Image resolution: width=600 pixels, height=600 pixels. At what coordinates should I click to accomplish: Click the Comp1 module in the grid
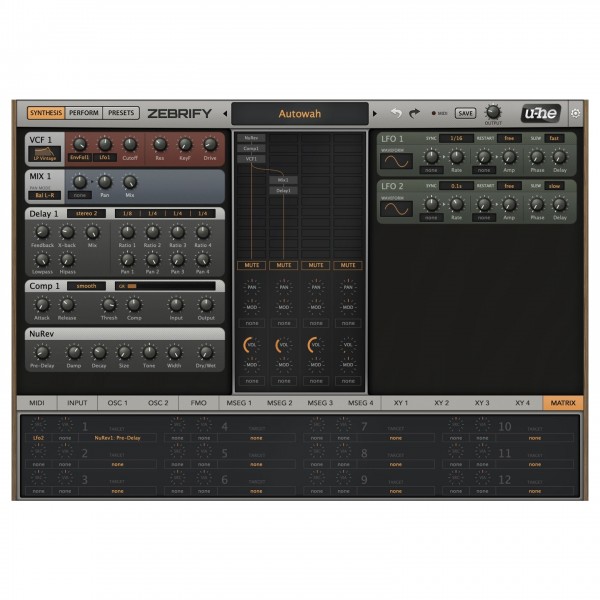[251, 148]
